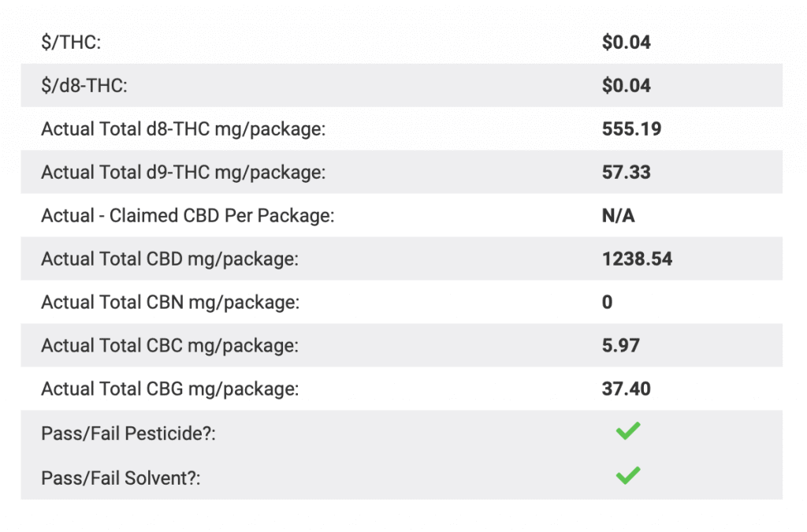Select the $/THC label
Image resolution: width=807 pixels, height=532 pixels.
(71, 43)
